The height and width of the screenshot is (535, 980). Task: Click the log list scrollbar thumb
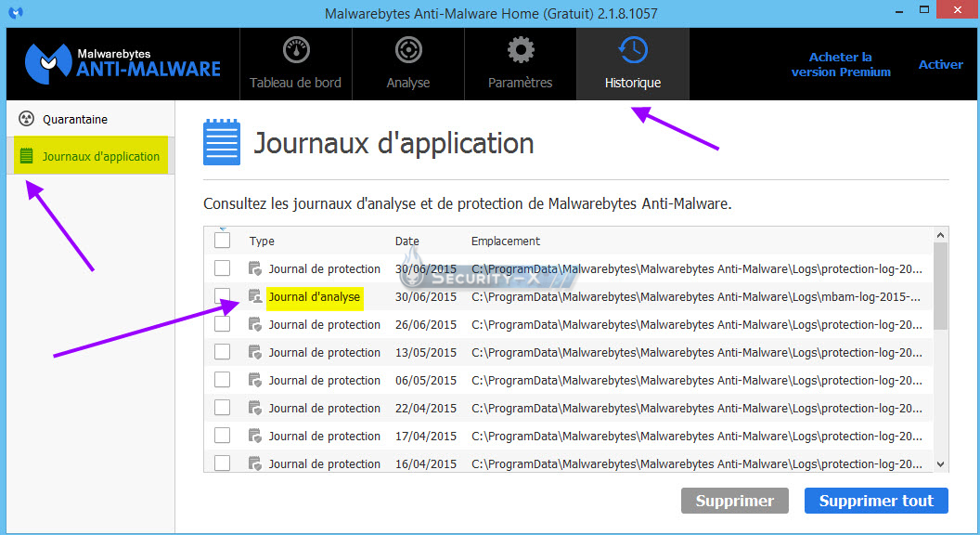pyautogui.click(x=940, y=286)
